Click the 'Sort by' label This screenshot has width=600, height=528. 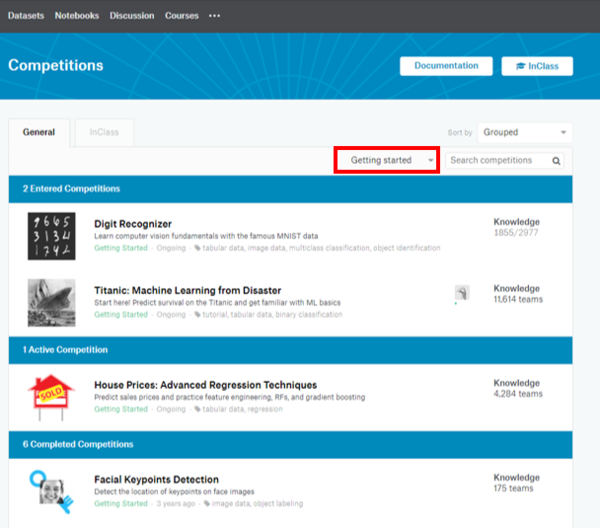tap(460, 132)
